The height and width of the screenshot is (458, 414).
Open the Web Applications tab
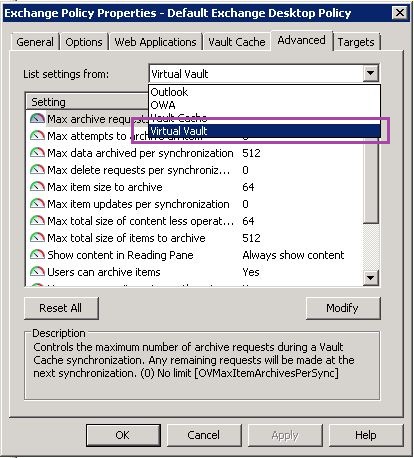(155, 42)
